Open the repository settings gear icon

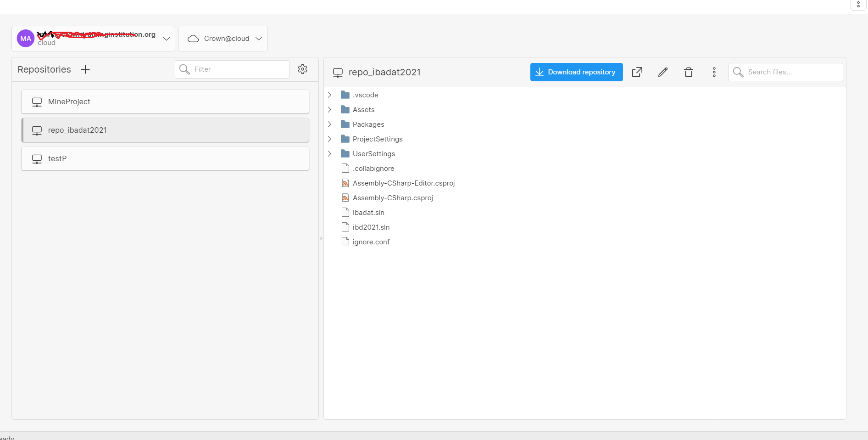302,69
